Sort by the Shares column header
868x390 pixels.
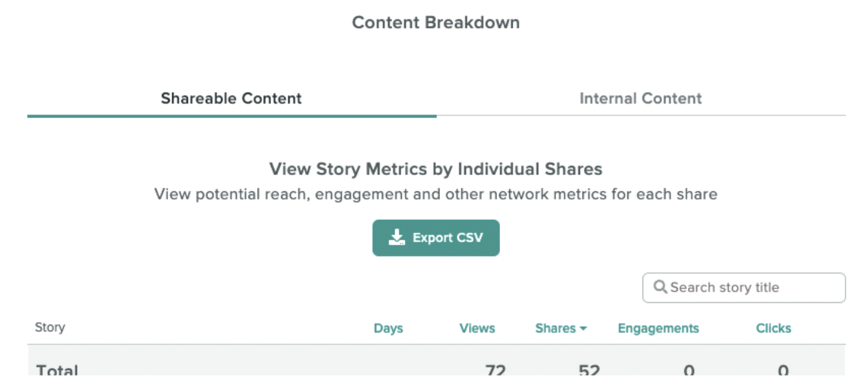(555, 328)
